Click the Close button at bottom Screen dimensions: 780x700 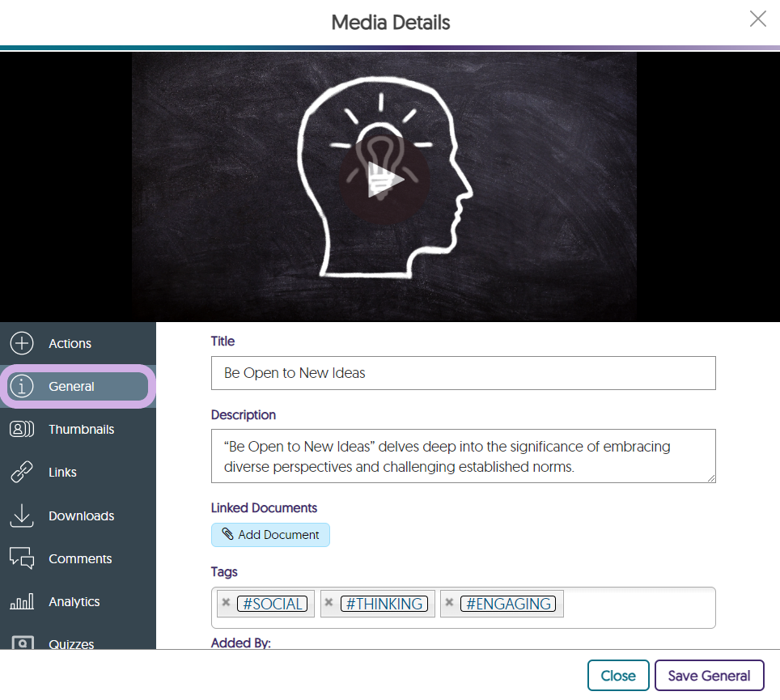coord(618,676)
